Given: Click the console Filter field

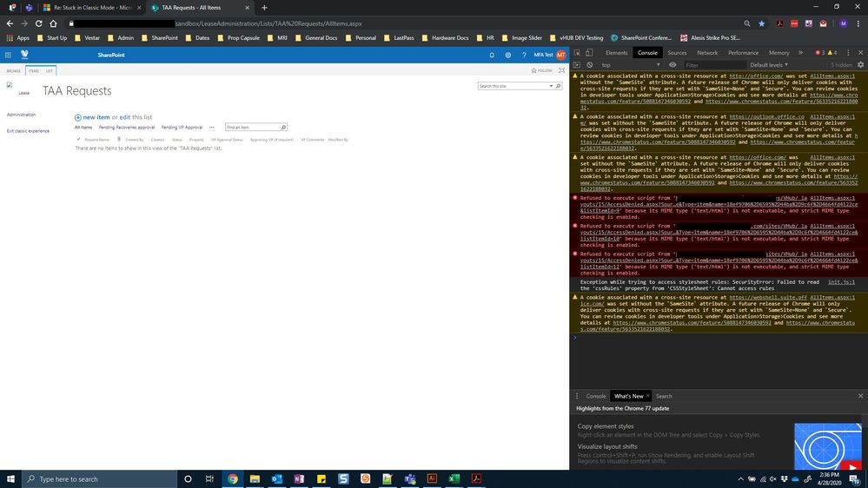Looking at the screenshot, I should (x=713, y=65).
